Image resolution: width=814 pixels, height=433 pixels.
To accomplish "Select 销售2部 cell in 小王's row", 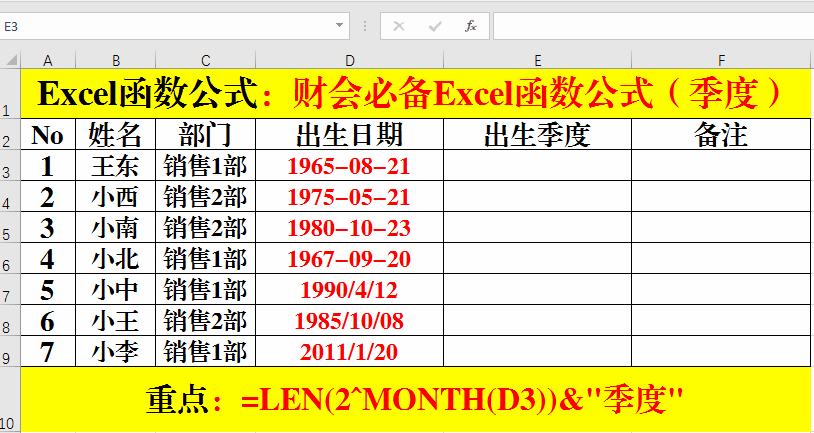I will [206, 320].
